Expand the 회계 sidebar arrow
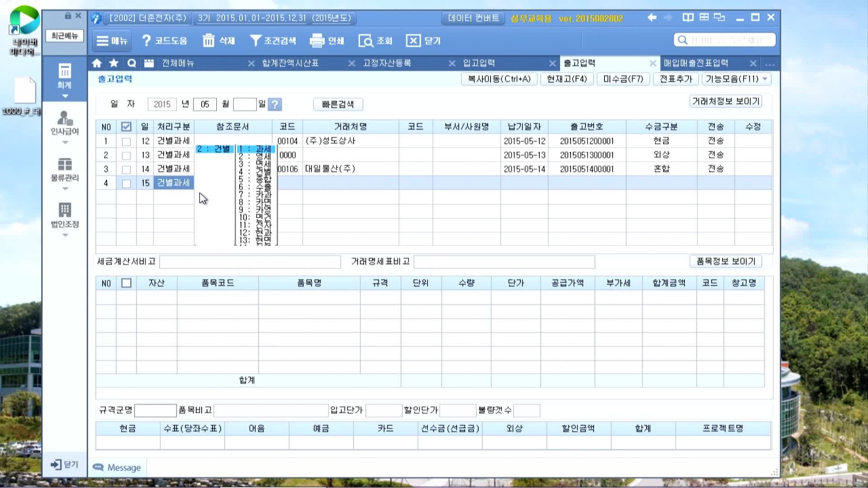The width and height of the screenshot is (868, 488). point(65,96)
